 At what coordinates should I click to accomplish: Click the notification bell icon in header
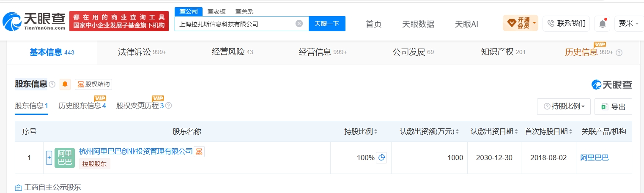[x=602, y=24]
